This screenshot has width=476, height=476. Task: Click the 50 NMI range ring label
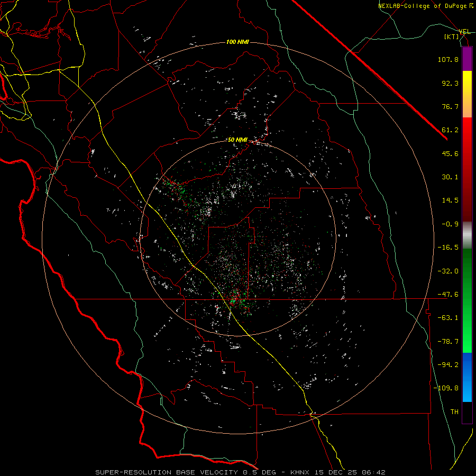[x=237, y=140]
